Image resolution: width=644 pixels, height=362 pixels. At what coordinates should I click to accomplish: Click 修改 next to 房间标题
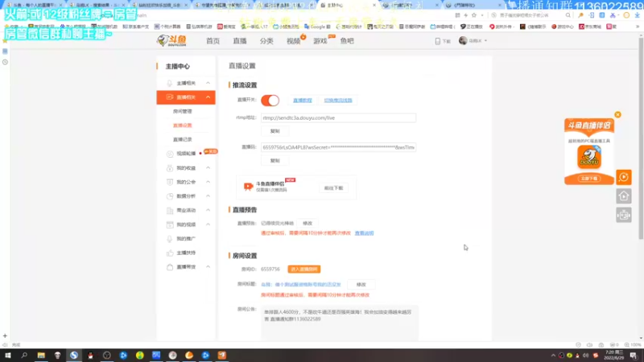[361, 285]
